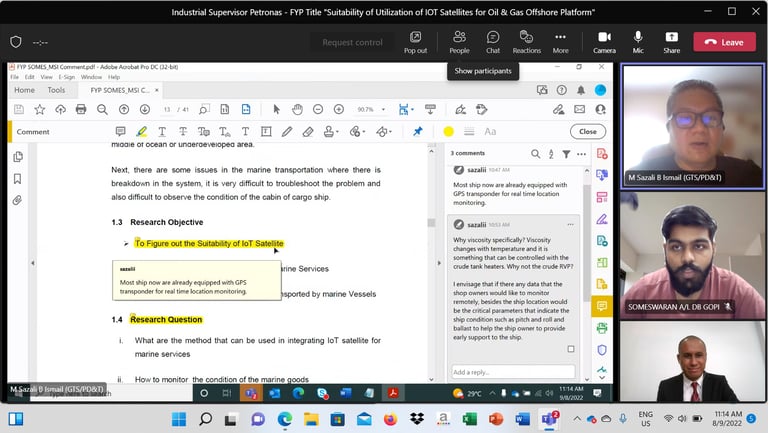Screen dimensions: 768x433
Task: Pick the yellow comment color swatch
Action: coord(448,131)
